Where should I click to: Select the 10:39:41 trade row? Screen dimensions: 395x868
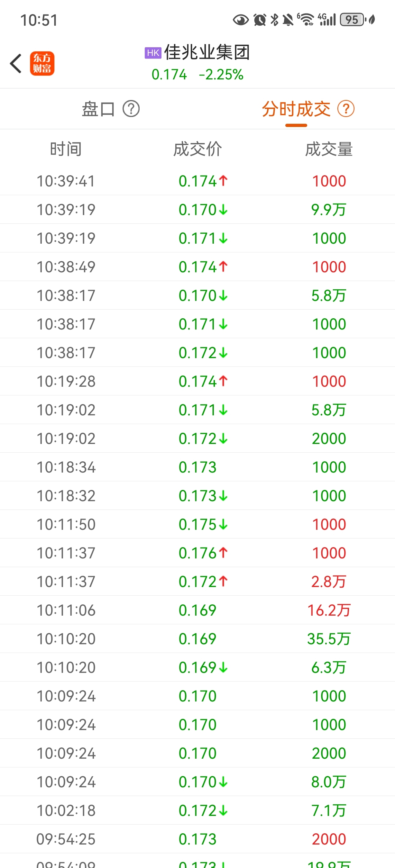tap(197, 181)
